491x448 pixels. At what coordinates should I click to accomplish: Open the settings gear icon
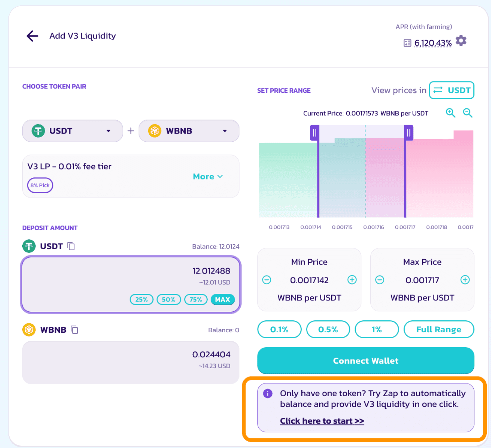point(461,41)
